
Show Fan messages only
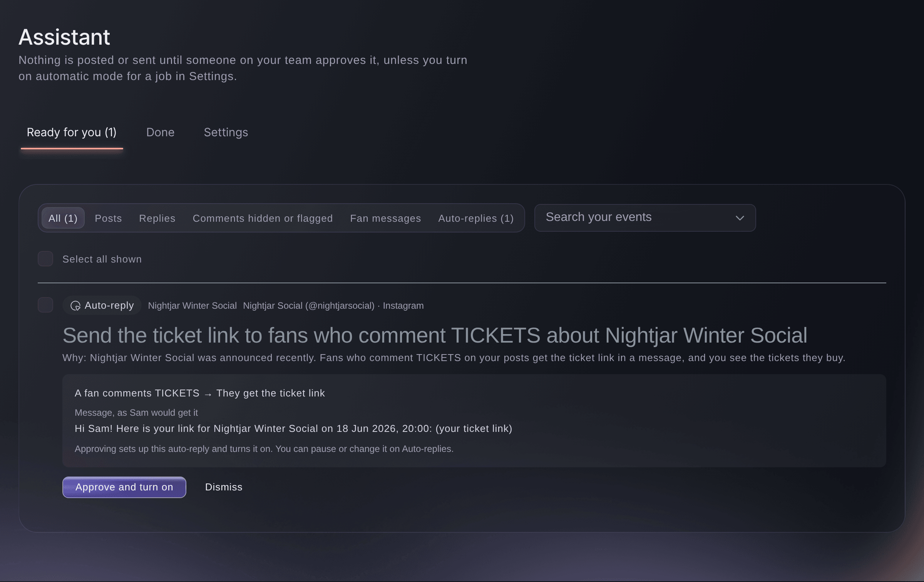(385, 218)
